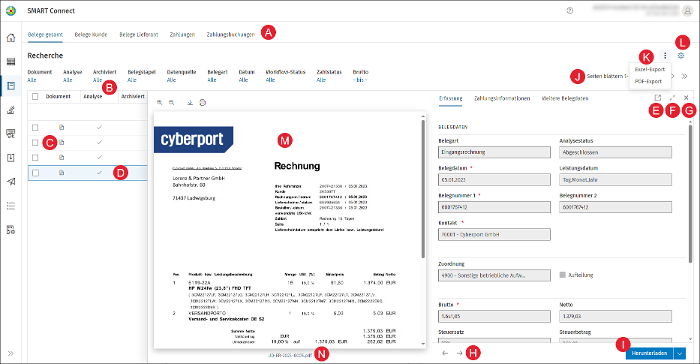700x364 pixels.
Task: Click the download icon in preview toolbar
Action: click(190, 103)
